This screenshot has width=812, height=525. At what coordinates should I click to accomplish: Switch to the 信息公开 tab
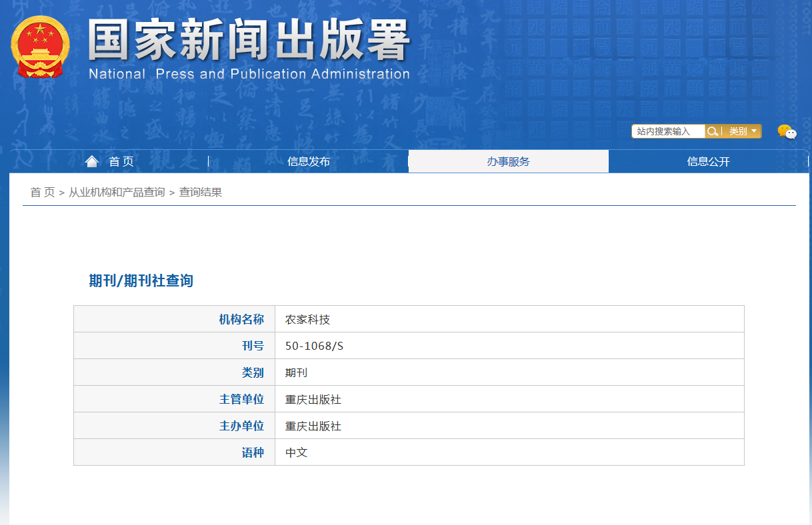pos(709,161)
